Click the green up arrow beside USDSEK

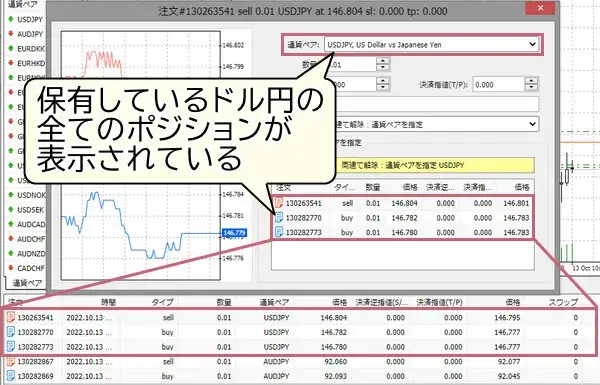pyautogui.click(x=11, y=209)
